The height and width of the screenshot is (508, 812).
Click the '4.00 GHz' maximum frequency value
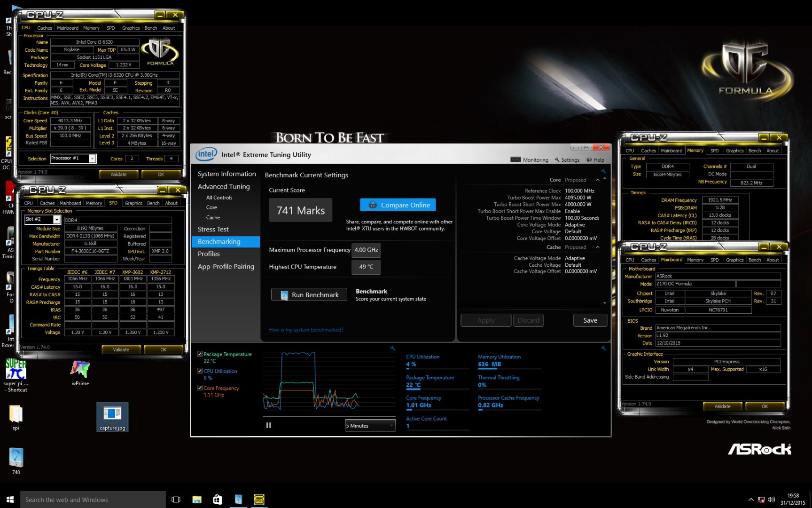tap(366, 250)
